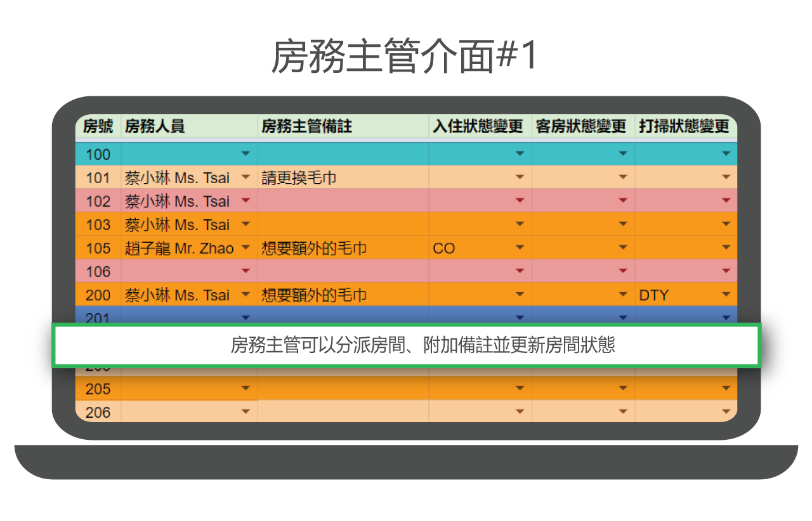
Task: Select room number cell 102
Action: (98, 201)
